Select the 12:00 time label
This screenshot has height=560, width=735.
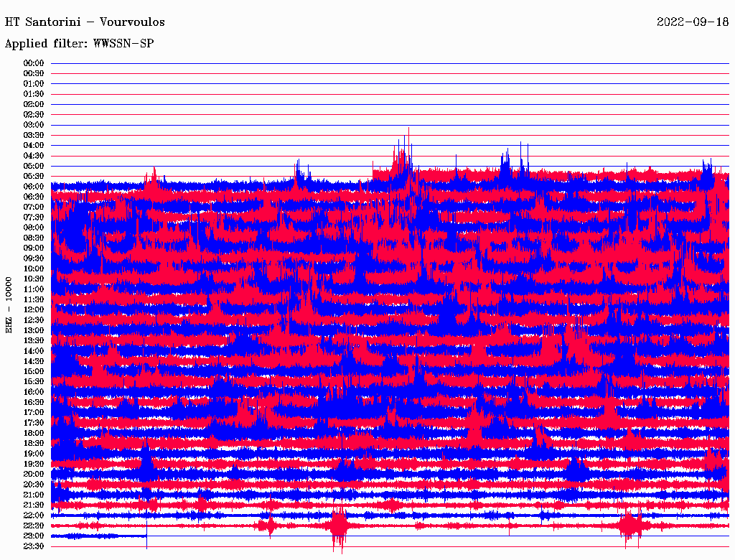point(34,309)
